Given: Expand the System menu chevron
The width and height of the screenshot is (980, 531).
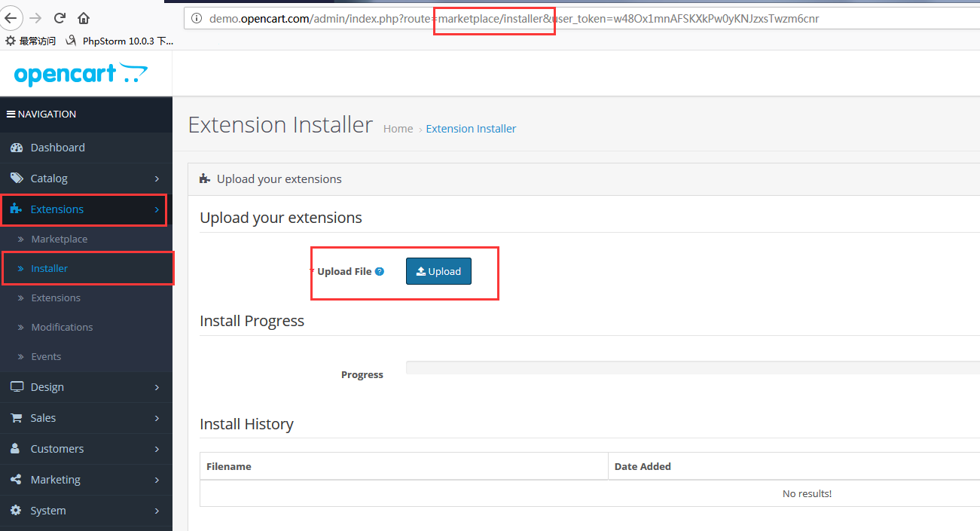Looking at the screenshot, I should click(157, 511).
